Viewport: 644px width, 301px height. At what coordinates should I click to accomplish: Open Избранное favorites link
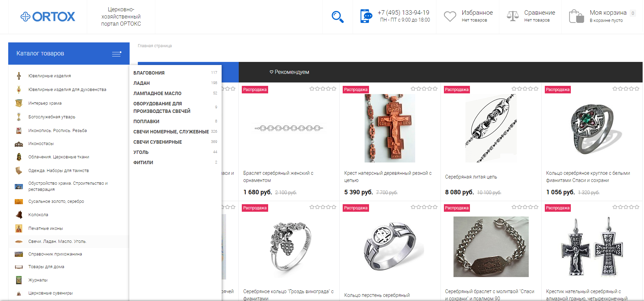pyautogui.click(x=477, y=13)
